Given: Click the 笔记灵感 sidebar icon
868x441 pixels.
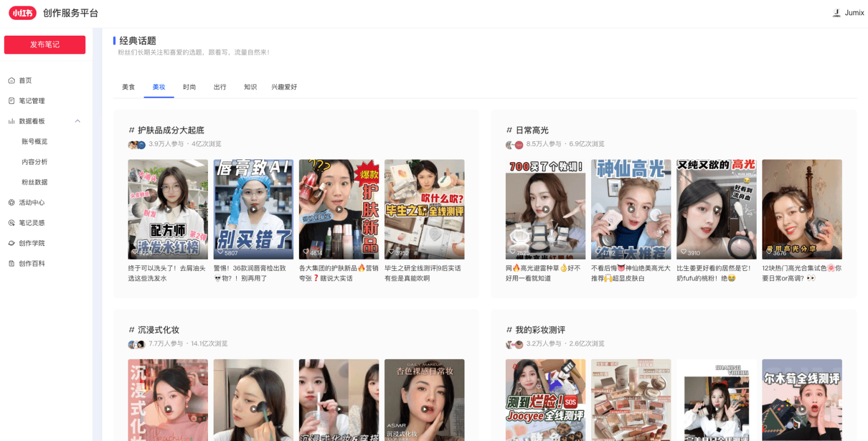Looking at the screenshot, I should tap(11, 223).
